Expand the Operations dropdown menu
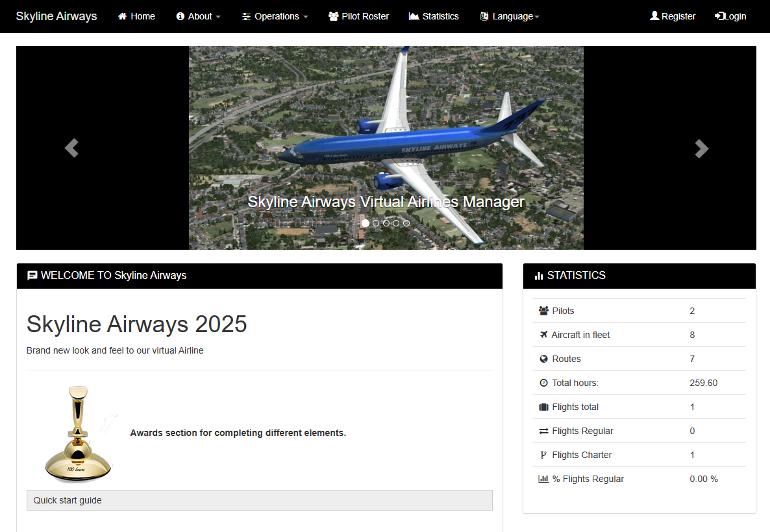 pyautogui.click(x=275, y=16)
